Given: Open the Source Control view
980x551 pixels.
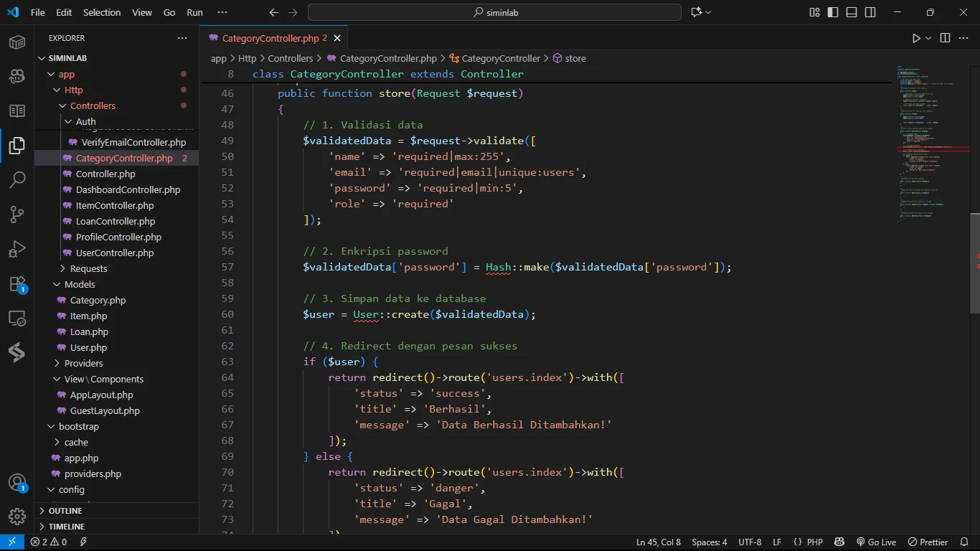Looking at the screenshot, I should 17,215.
